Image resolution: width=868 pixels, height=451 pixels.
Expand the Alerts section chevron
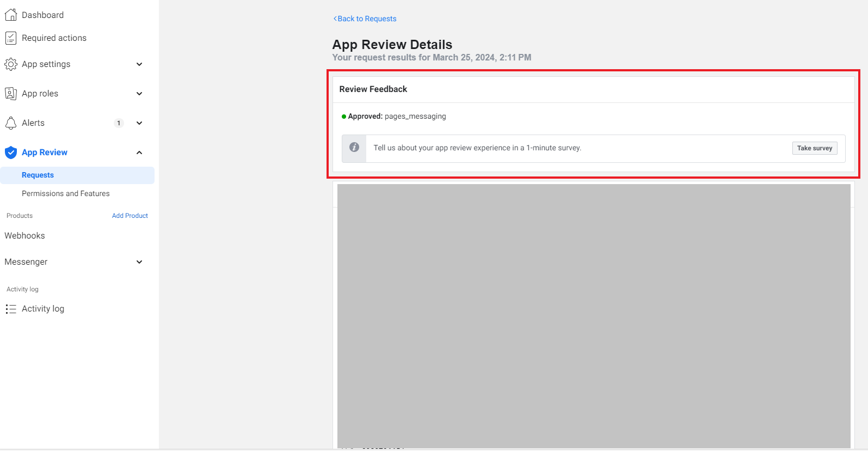139,123
